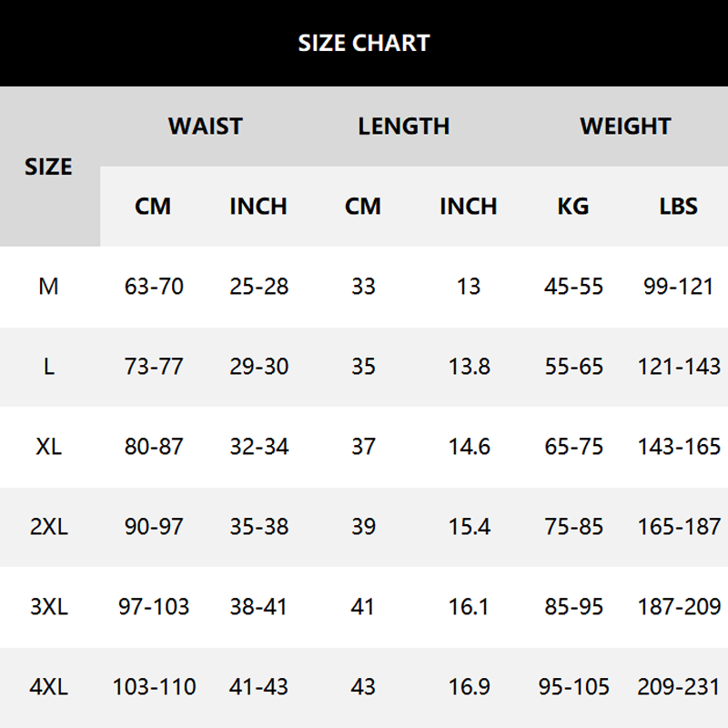
Task: Select the L size row label
Action: pyautogui.click(x=48, y=367)
